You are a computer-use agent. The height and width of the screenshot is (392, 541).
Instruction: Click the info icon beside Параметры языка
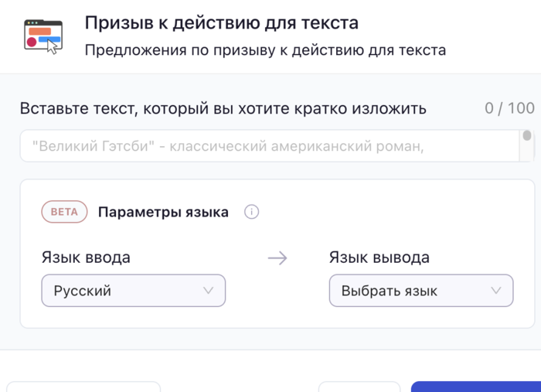(251, 212)
